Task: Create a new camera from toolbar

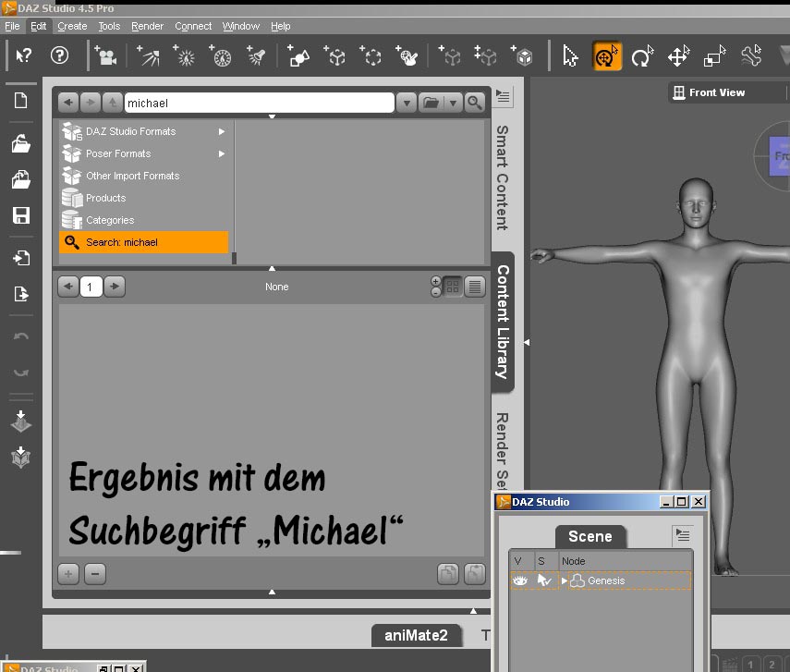Action: tap(106, 56)
